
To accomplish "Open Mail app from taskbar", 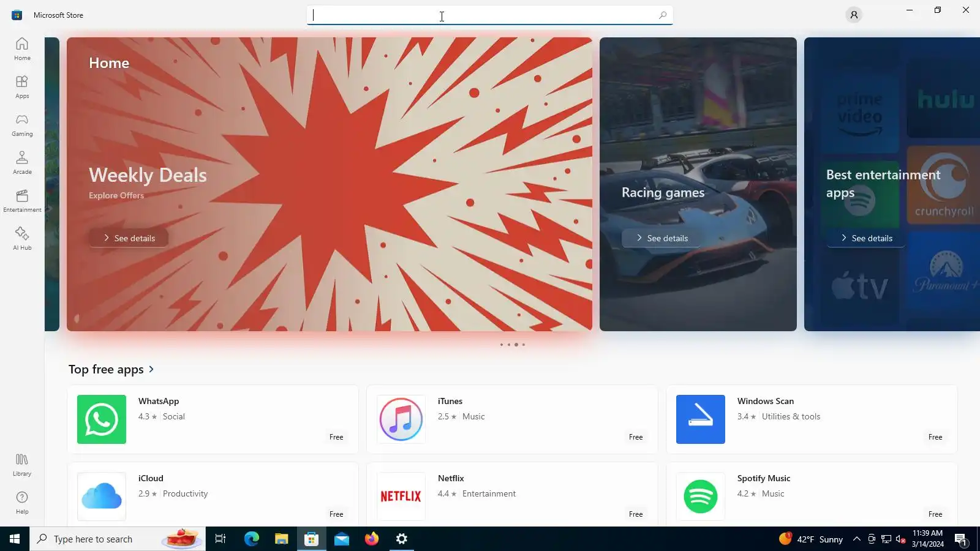I will coord(341,539).
